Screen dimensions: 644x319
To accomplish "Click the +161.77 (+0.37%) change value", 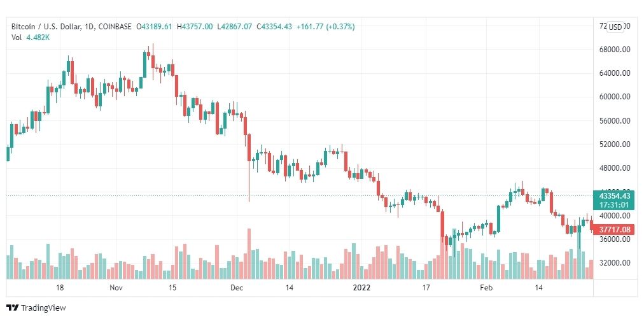I will [x=325, y=27].
